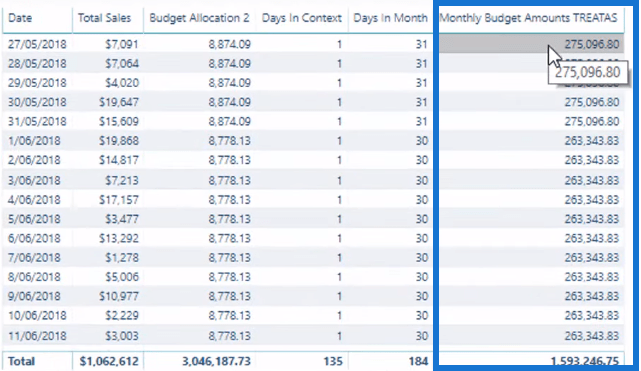The height and width of the screenshot is (371, 641).
Task: Select the 27/05/2018 date cell
Action: point(37,44)
